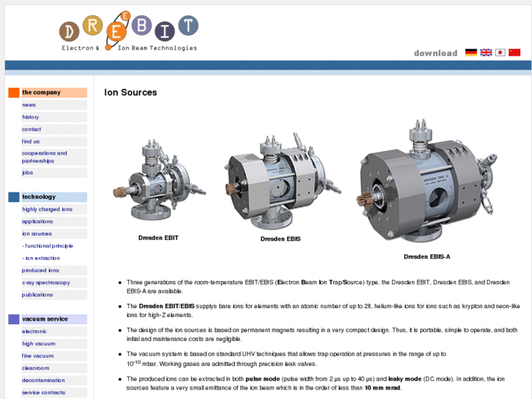Click the 'Dresden EBIS-A' caption
This screenshot has width=532, height=399.
click(x=427, y=257)
